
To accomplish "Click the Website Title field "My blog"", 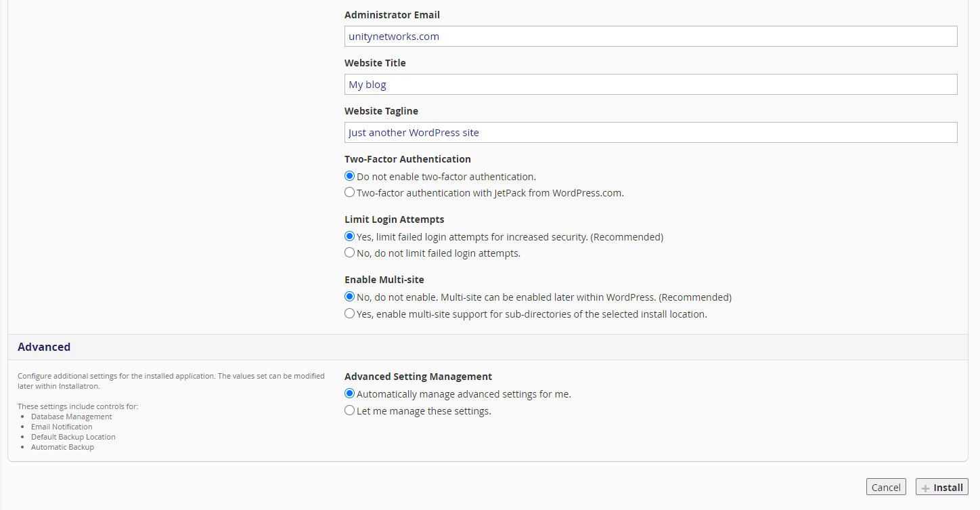I will 650,85.
